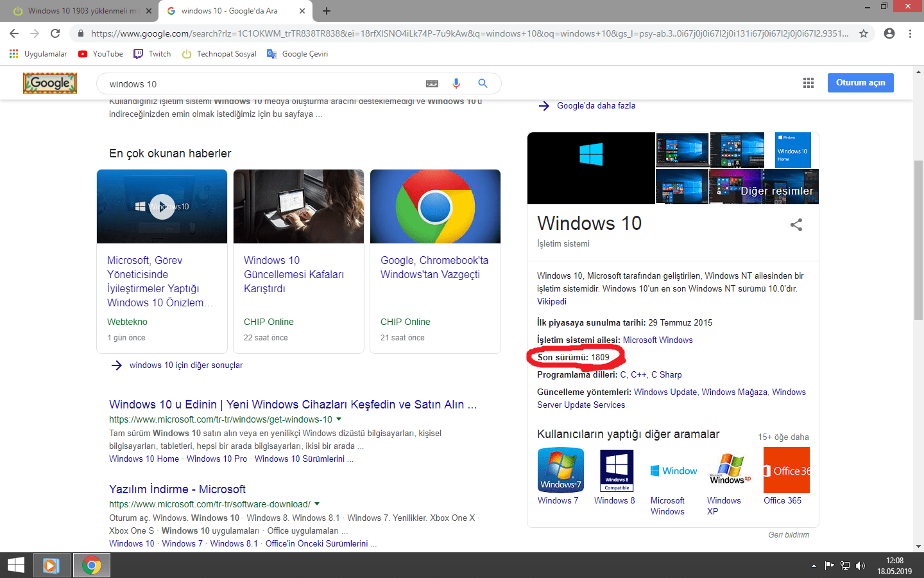Open network status in system tray
This screenshot has width=924, height=578.
click(845, 566)
